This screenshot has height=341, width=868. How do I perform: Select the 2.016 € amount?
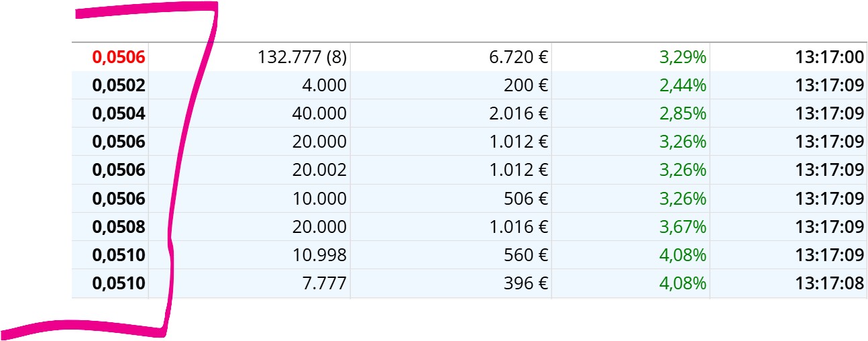pyautogui.click(x=519, y=114)
